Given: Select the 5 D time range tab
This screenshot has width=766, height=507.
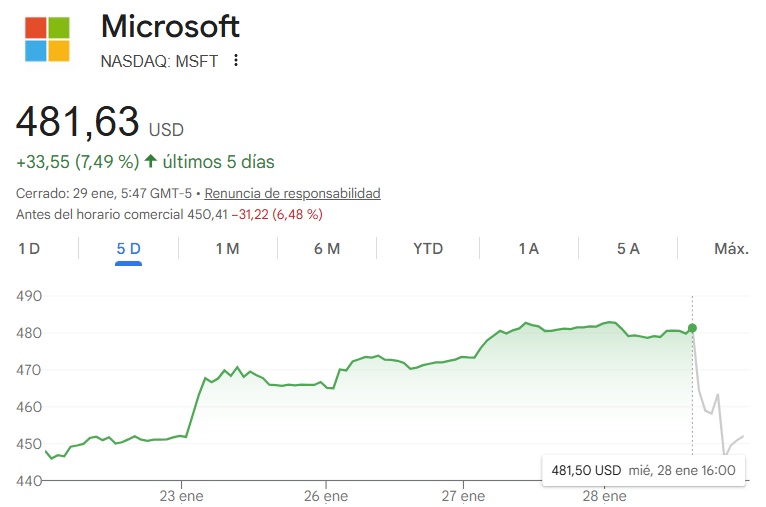Looking at the screenshot, I should (x=128, y=249).
